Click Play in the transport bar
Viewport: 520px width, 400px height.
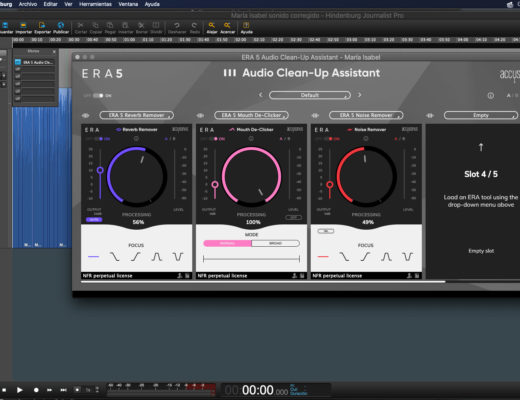coord(20,390)
